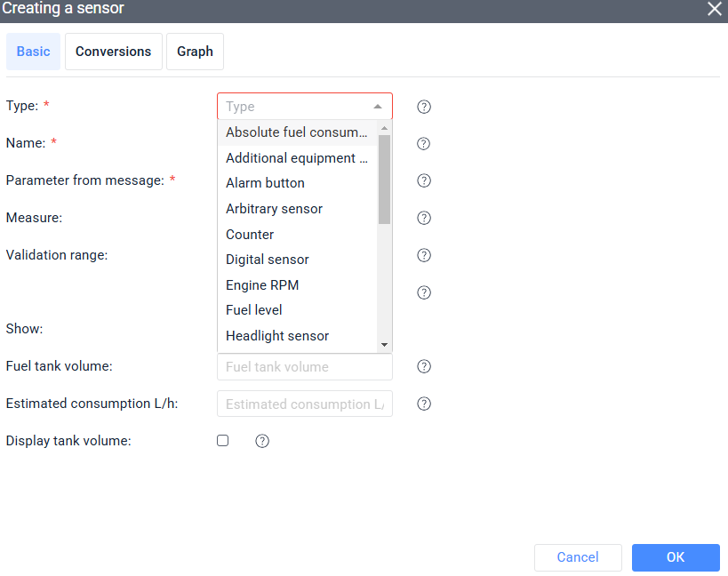This screenshot has width=728, height=576.
Task: Switch to the Conversions tab
Action: click(113, 52)
